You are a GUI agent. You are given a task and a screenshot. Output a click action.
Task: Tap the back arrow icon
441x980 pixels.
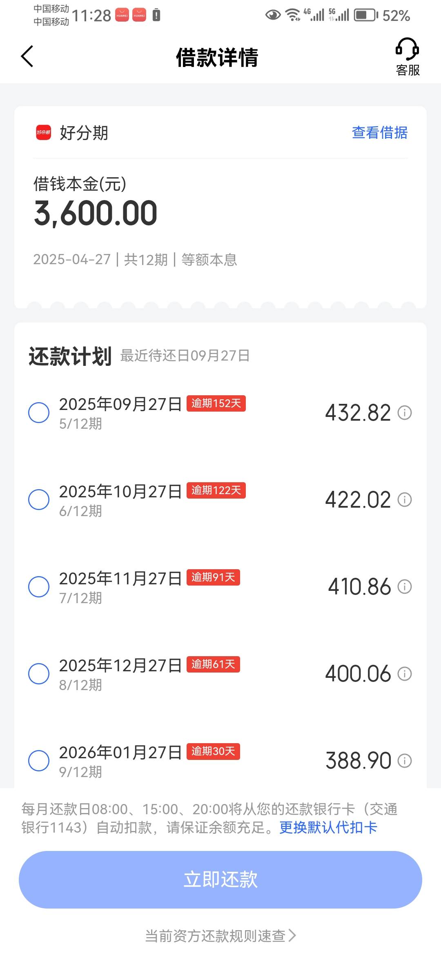27,56
